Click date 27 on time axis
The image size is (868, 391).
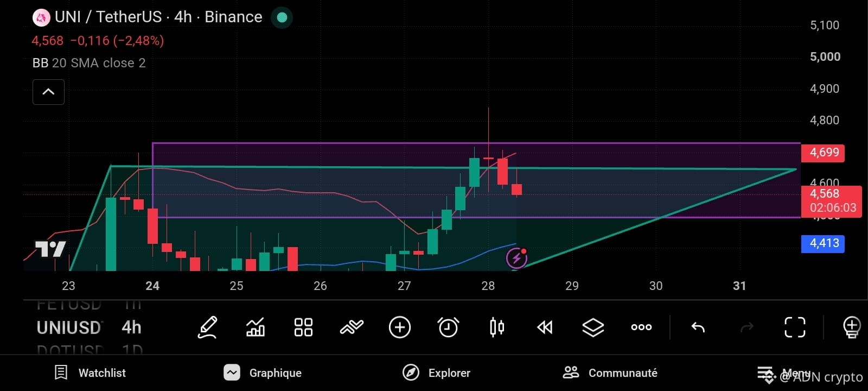click(404, 286)
